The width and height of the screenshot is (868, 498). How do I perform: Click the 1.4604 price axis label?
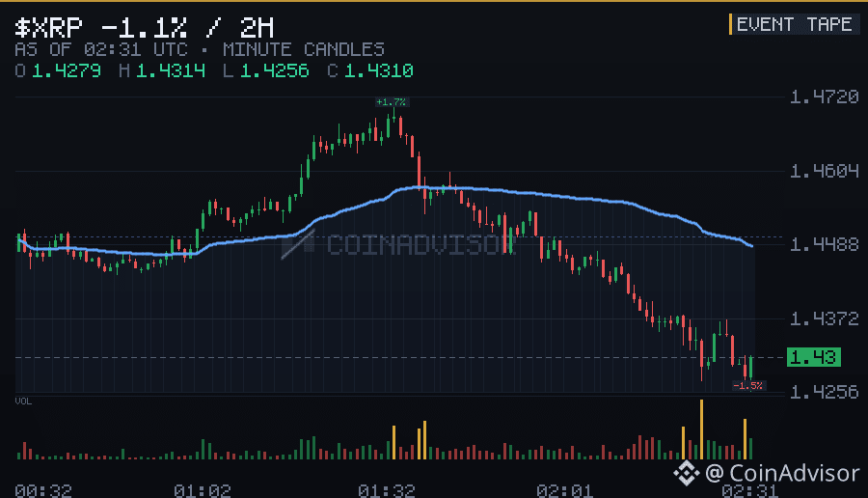click(825, 171)
